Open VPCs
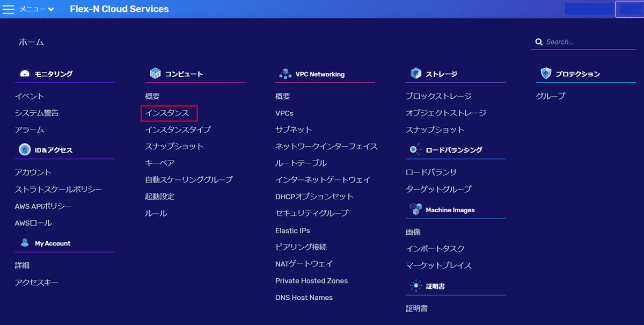 coord(284,113)
